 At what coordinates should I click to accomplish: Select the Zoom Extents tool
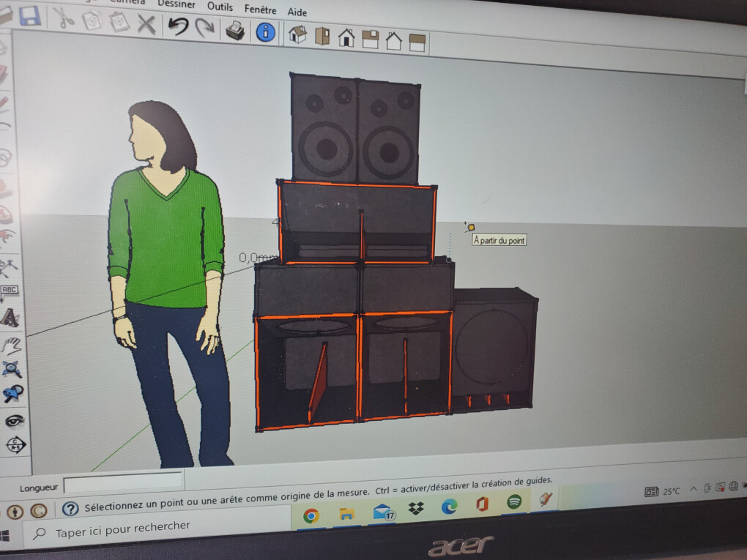click(x=12, y=368)
